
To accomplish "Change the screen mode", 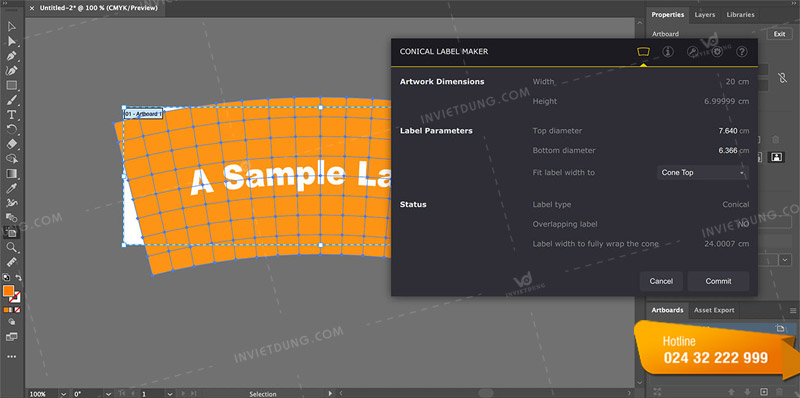I will [x=12, y=337].
